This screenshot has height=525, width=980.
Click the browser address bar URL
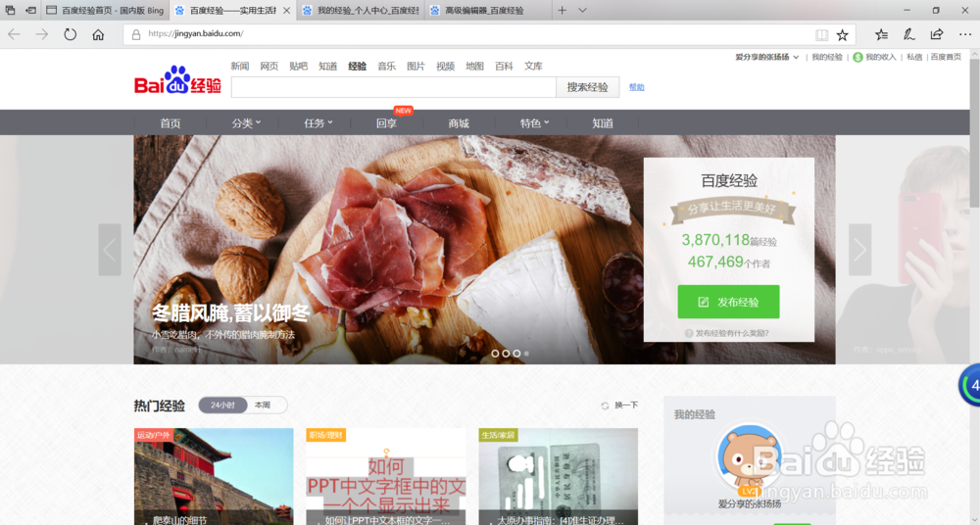pos(196,33)
